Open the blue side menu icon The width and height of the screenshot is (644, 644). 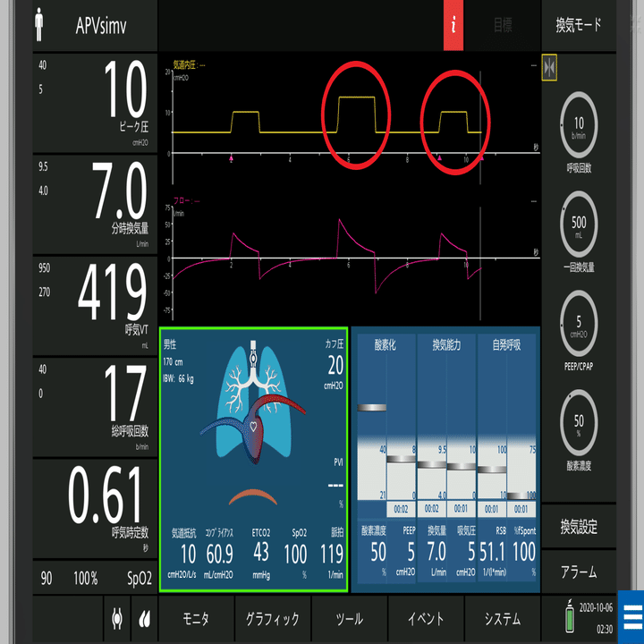point(631,616)
